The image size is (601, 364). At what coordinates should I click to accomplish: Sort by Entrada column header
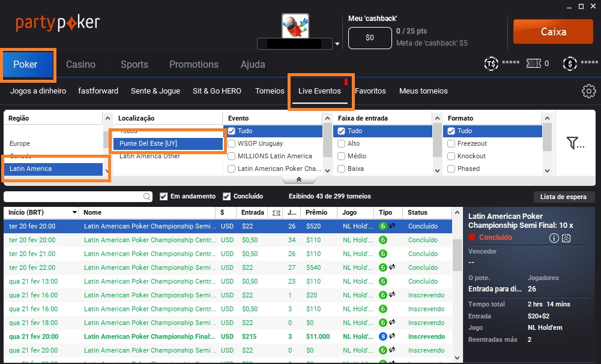(252, 212)
